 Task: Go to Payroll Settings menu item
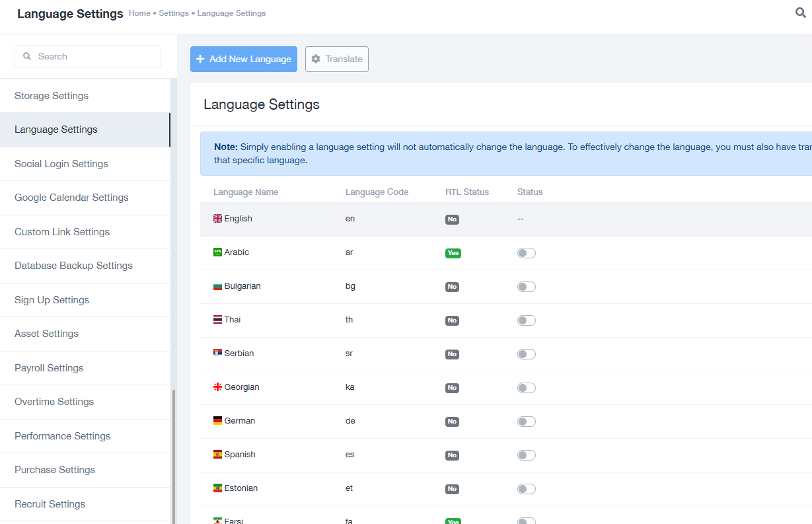(x=49, y=368)
